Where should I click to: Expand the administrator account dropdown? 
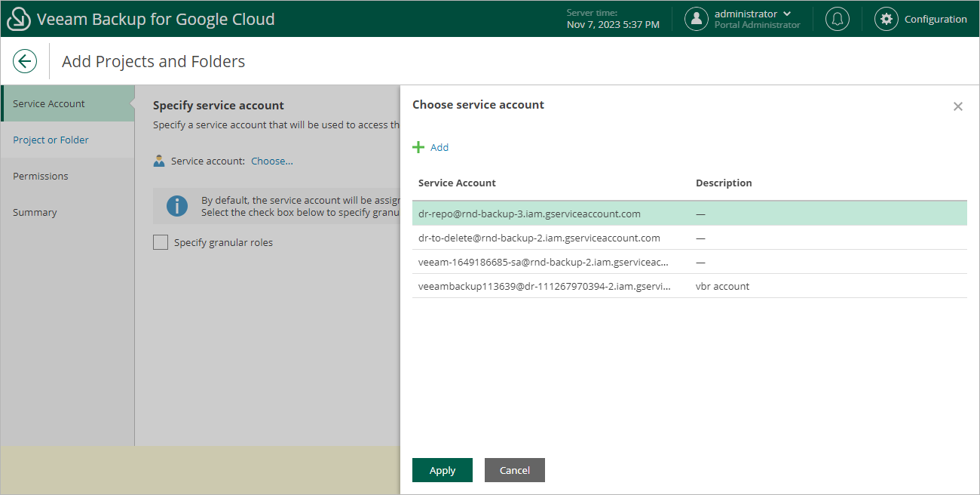(x=787, y=14)
